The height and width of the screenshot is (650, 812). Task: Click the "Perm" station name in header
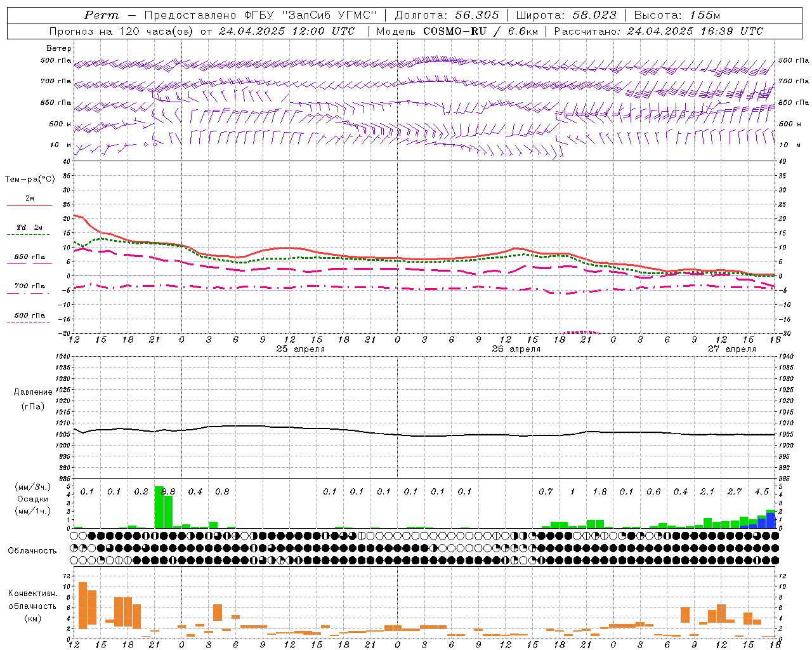point(101,15)
